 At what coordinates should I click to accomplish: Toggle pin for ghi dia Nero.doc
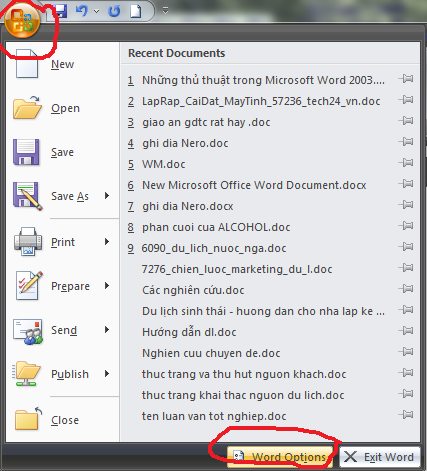(406, 142)
